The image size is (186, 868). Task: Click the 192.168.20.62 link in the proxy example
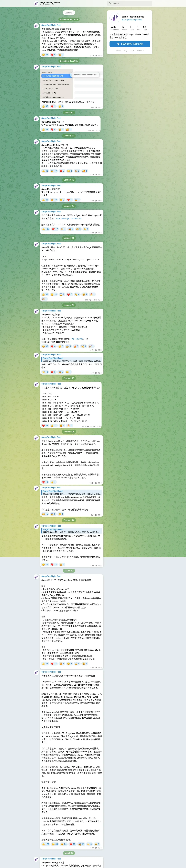pyautogui.click(x=77, y=339)
